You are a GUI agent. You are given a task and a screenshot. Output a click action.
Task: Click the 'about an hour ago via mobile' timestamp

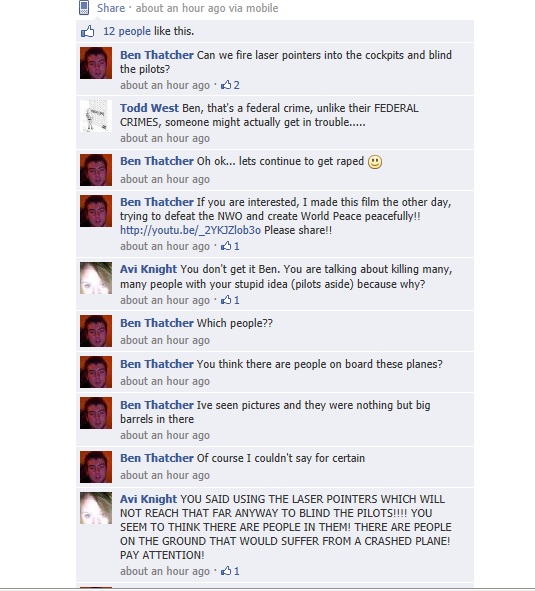click(207, 8)
